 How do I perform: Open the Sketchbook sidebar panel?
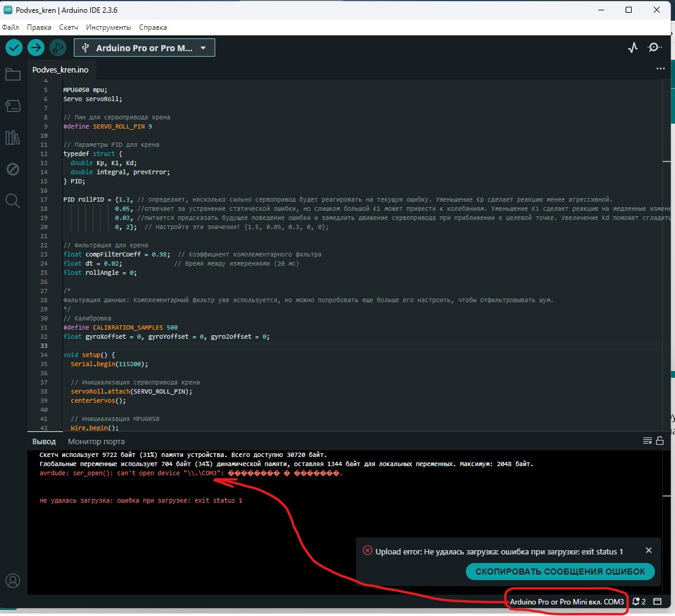pos(13,74)
